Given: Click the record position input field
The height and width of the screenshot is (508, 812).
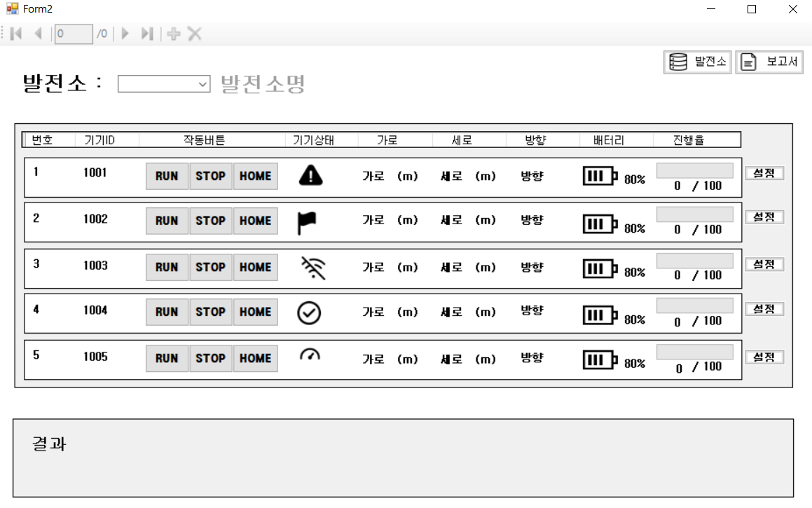Looking at the screenshot, I should pos(73,33).
